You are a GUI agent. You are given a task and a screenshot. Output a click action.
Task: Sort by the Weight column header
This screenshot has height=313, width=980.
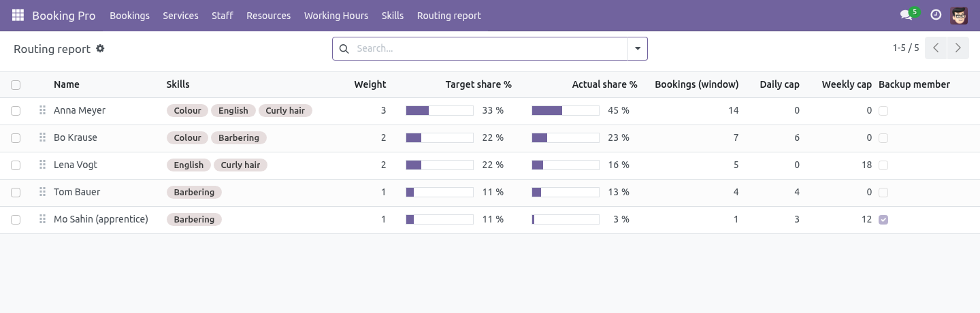(370, 84)
